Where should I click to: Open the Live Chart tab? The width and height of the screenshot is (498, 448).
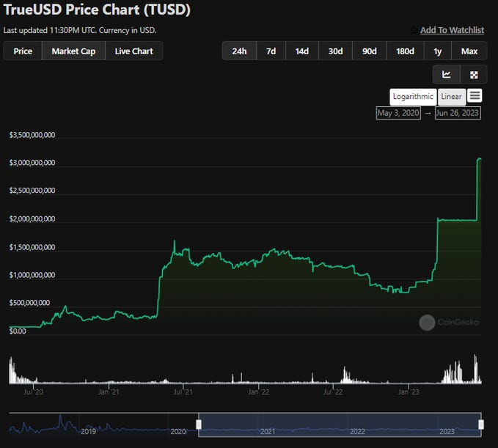[x=133, y=51]
